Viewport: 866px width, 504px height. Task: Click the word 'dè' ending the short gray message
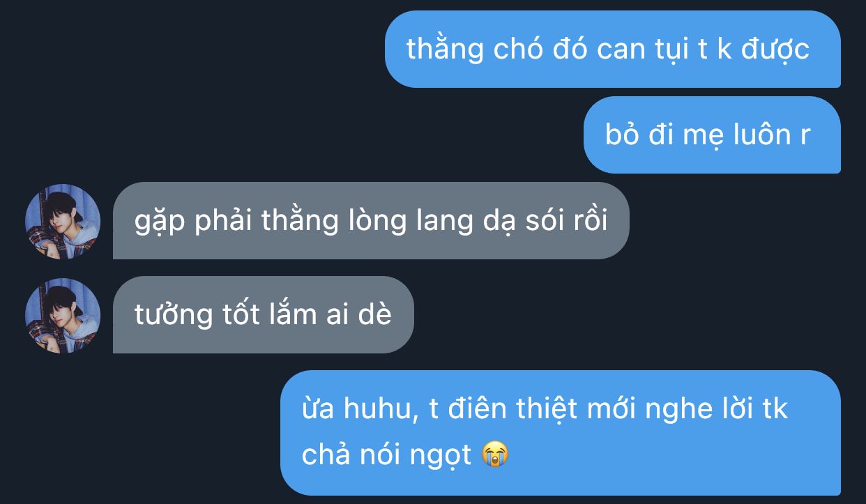click(x=375, y=314)
